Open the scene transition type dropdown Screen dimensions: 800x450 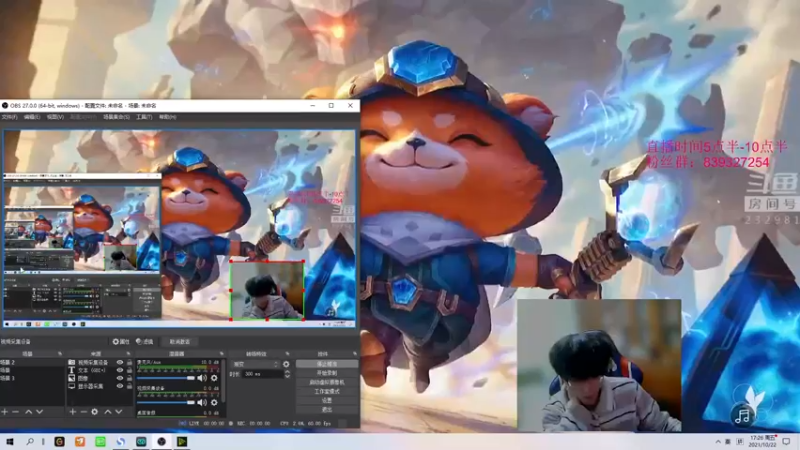click(255, 364)
